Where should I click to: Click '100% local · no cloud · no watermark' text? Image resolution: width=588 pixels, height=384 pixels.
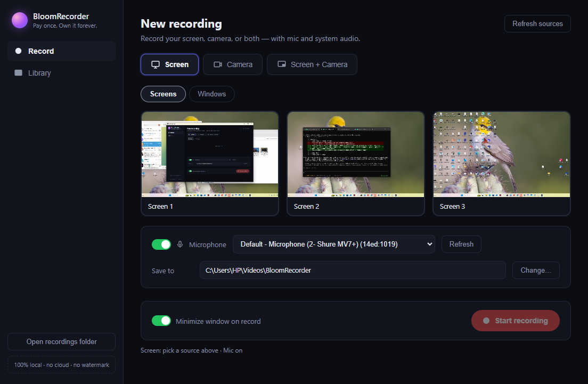pyautogui.click(x=61, y=365)
